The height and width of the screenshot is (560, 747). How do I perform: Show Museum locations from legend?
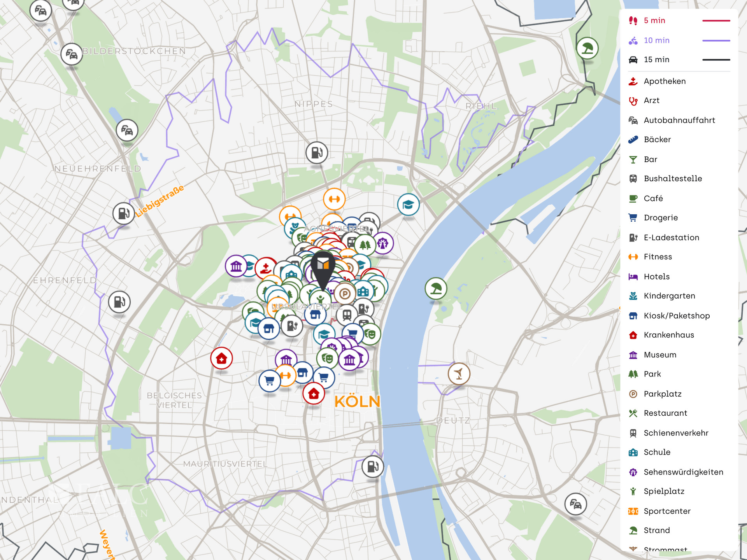660,355
